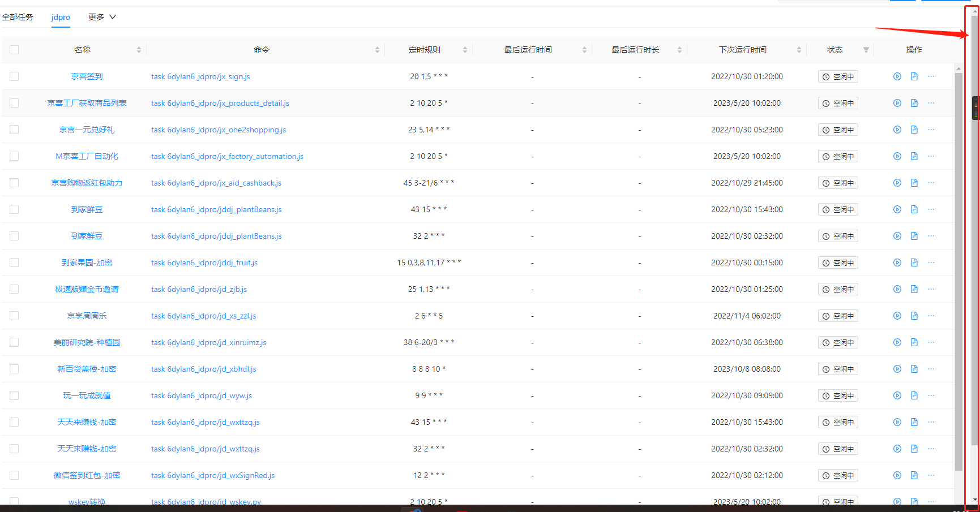Check the 京喜一元兑好礼 row checkbox
Image resolution: width=980 pixels, height=512 pixels.
14,130
